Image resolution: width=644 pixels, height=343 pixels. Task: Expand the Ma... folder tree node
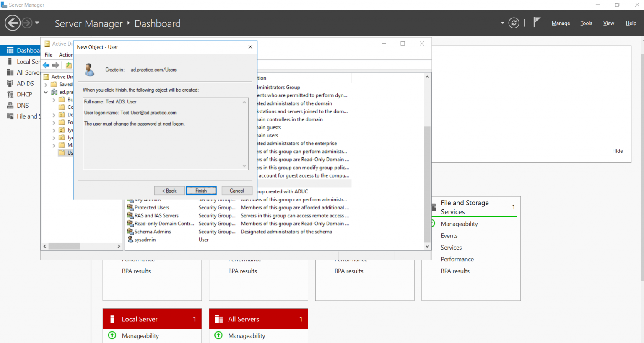[x=54, y=146]
